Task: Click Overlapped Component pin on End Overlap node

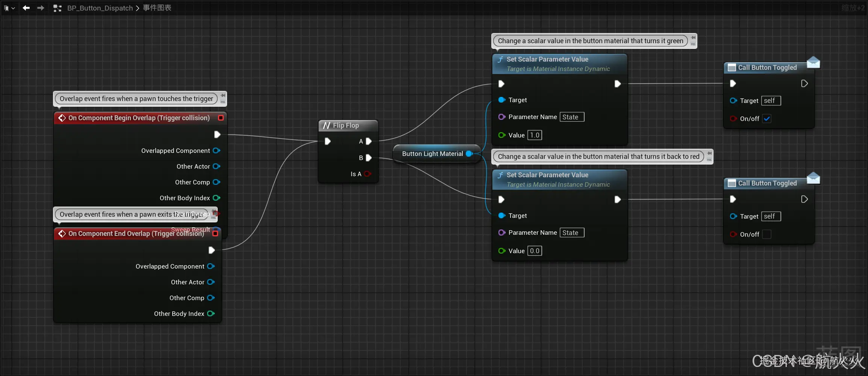Action: tap(211, 266)
